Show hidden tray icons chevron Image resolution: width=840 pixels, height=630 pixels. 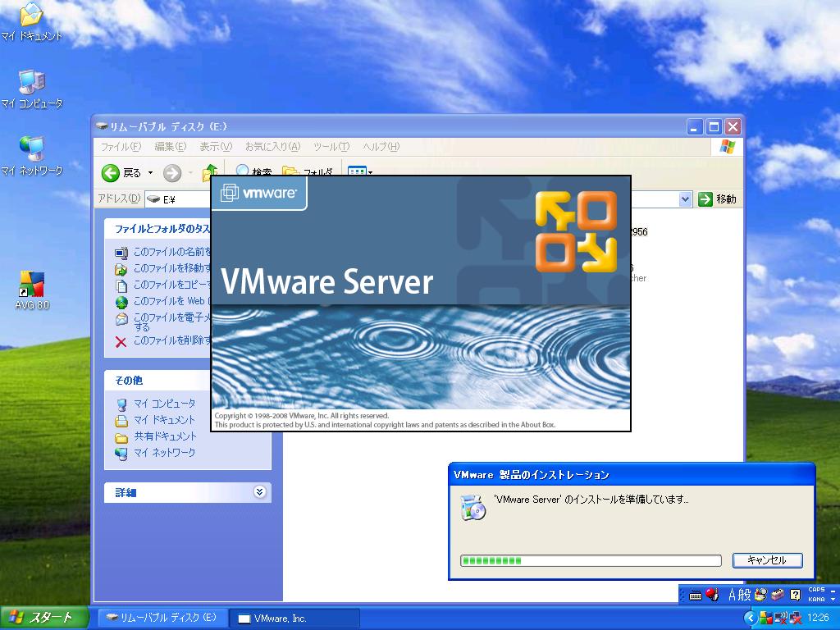[751, 619]
